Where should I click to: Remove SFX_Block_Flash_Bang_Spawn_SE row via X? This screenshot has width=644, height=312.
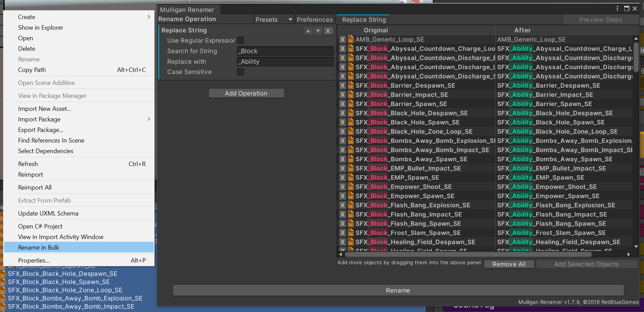342,224
